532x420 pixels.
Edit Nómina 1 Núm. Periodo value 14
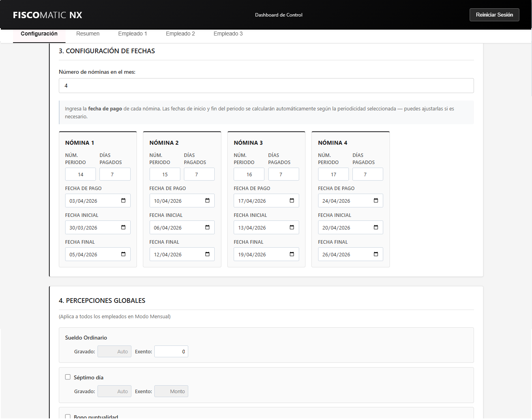pyautogui.click(x=81, y=174)
